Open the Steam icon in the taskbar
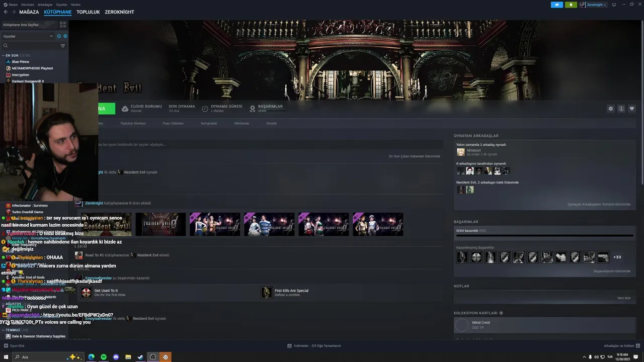Viewport: 644px width, 362px height. click(x=140, y=357)
